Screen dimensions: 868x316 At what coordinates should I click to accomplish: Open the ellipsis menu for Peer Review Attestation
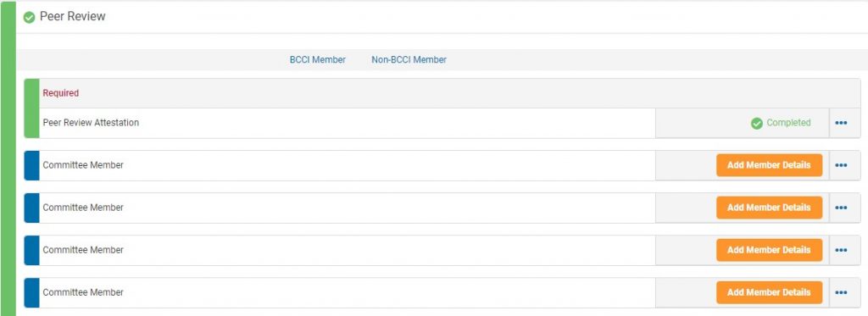click(x=841, y=123)
